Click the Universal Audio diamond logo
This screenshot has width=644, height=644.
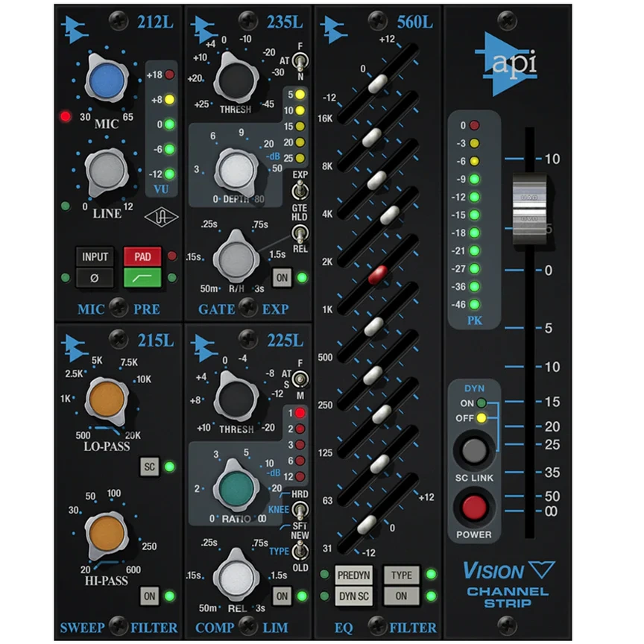click(161, 218)
